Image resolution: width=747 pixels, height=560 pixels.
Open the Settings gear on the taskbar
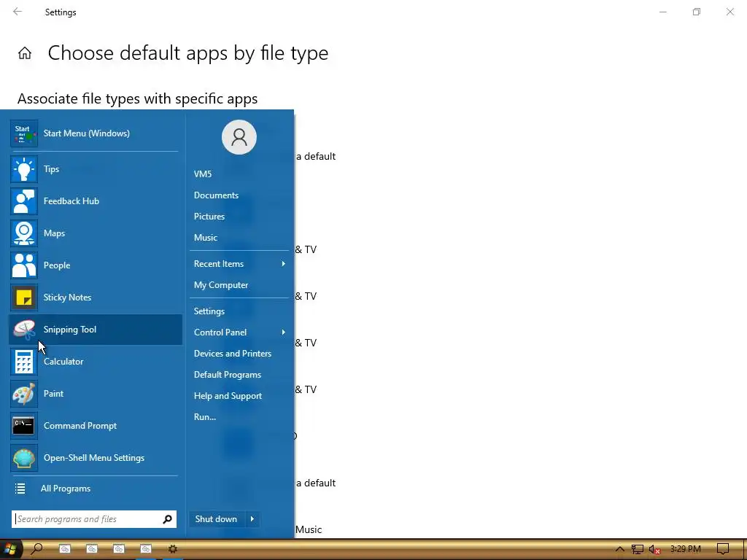point(172,549)
